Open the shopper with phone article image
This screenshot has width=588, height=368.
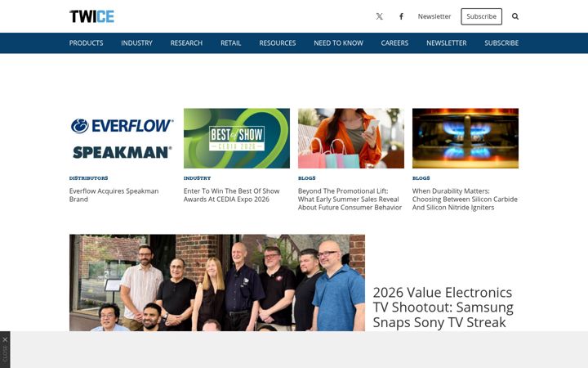point(351,138)
